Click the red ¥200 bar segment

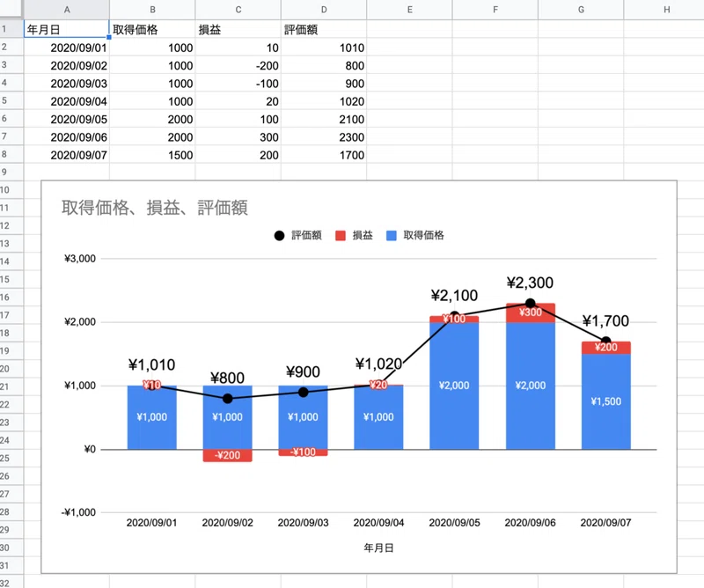606,348
